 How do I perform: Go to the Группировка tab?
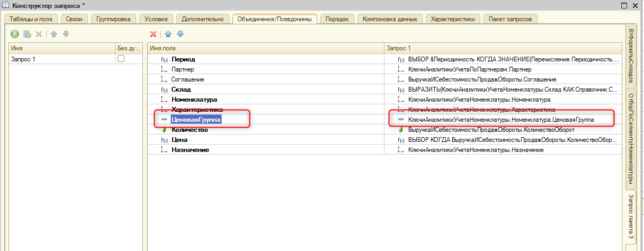[113, 19]
